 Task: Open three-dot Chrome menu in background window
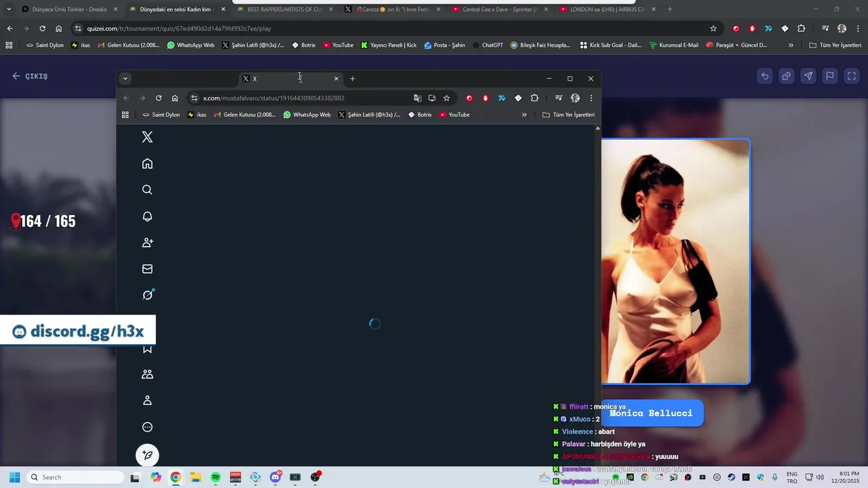tap(858, 28)
